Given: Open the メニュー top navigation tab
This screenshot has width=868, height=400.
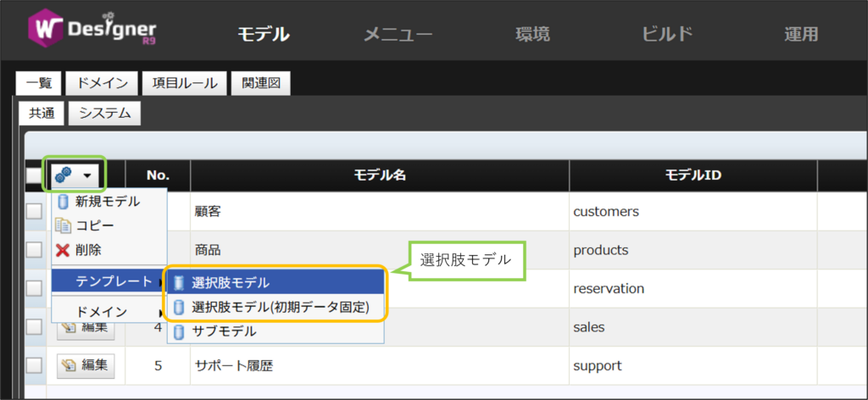Looking at the screenshot, I should (x=398, y=35).
